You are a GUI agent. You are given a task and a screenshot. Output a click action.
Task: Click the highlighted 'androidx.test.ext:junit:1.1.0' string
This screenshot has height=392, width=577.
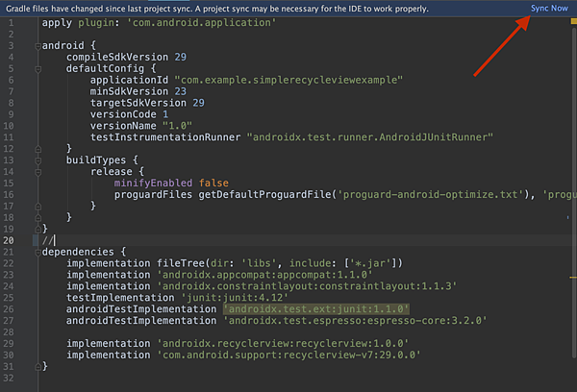point(316,309)
